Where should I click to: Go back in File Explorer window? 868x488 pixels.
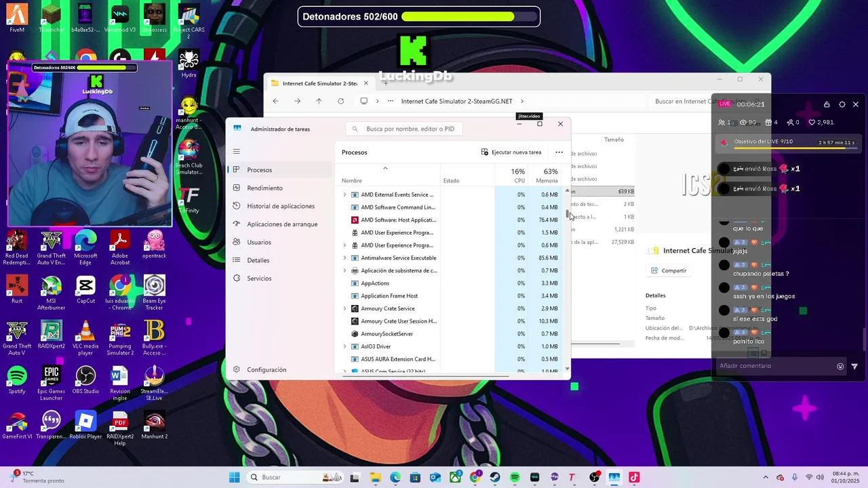[275, 101]
